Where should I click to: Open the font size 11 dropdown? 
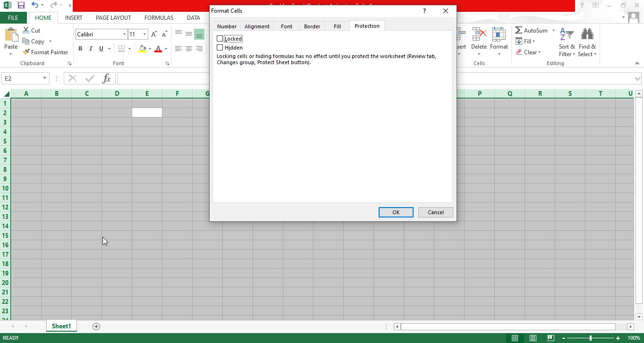145,34
